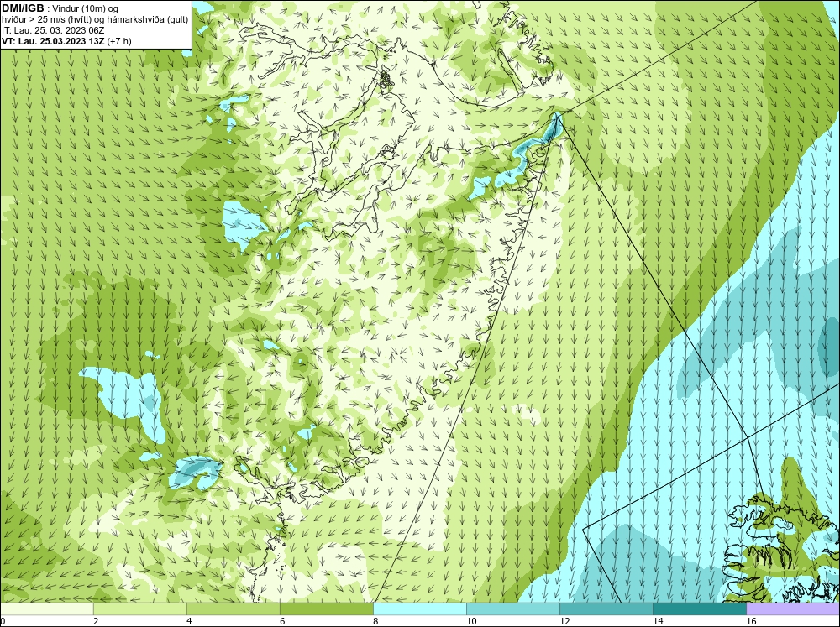The image size is (840, 627).
Task: Click the legend label '12'
Action: pos(564,621)
